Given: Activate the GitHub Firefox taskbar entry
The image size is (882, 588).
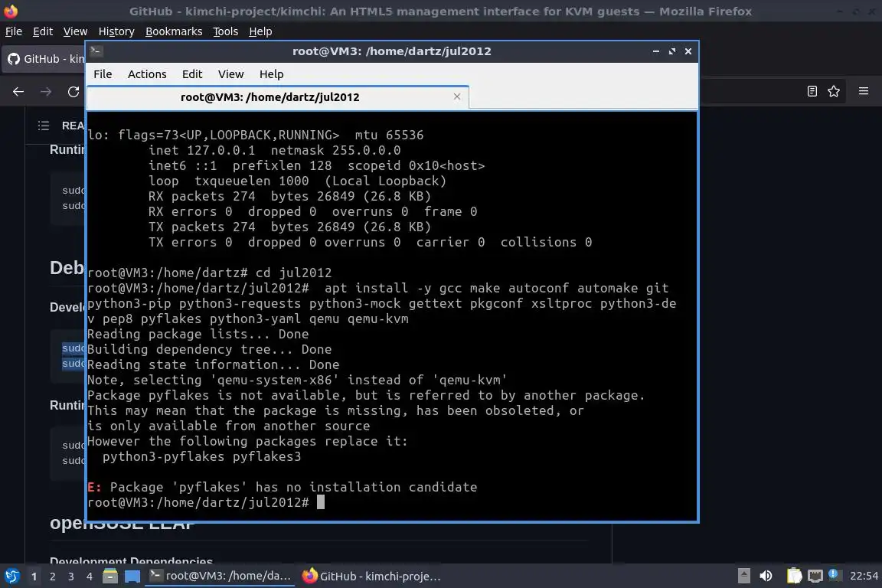Looking at the screenshot, I should 371,576.
